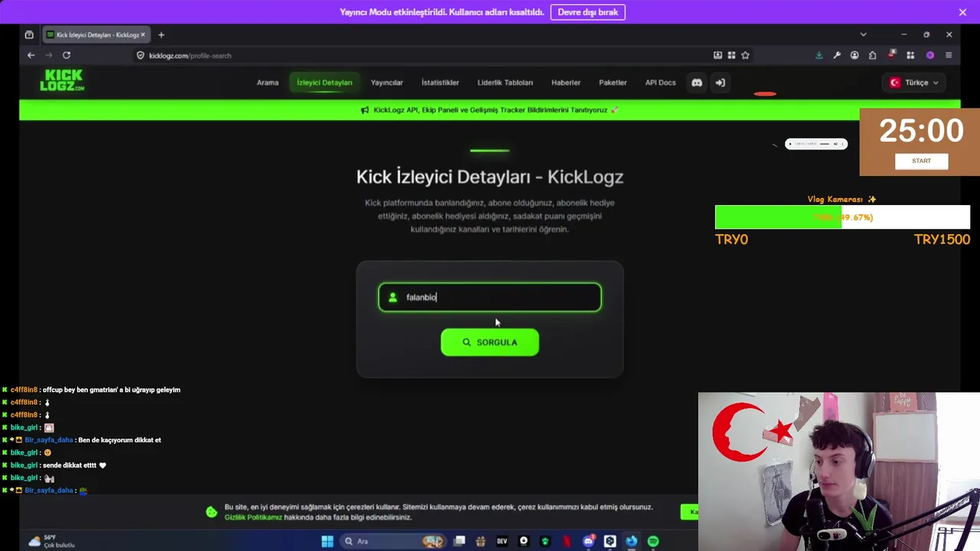Open Netflix from the taskbar
This screenshot has height=551, width=980.
[x=567, y=541]
